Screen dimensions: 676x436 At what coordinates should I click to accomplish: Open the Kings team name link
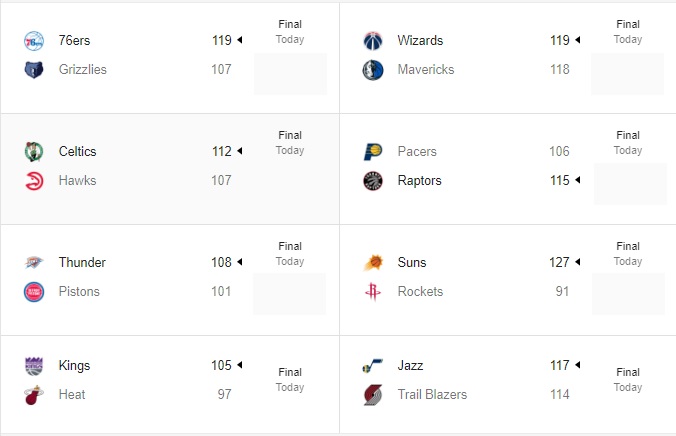[x=74, y=365]
